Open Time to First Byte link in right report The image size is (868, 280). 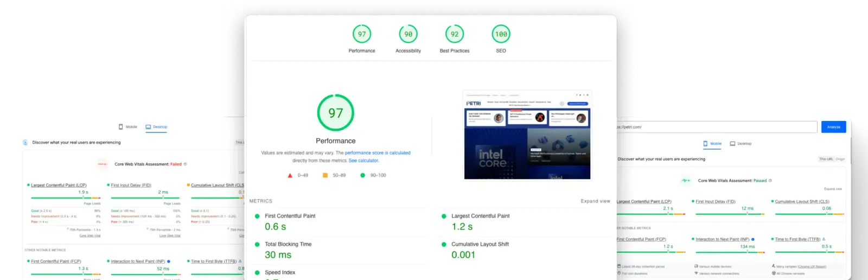[797, 239]
